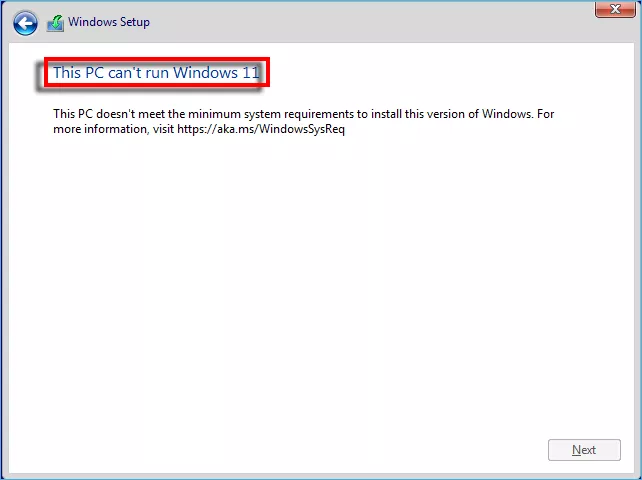Click the words 'more information' in the message
642x480 pixels.
point(100,129)
